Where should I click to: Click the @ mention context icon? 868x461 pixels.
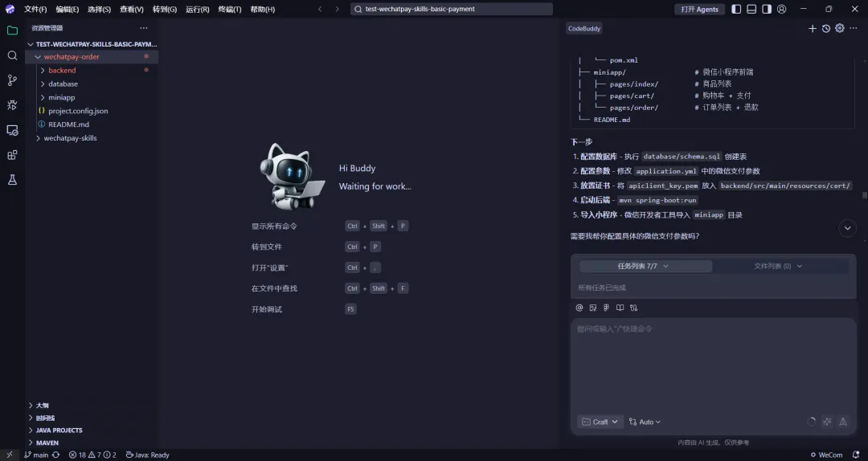[579, 308]
